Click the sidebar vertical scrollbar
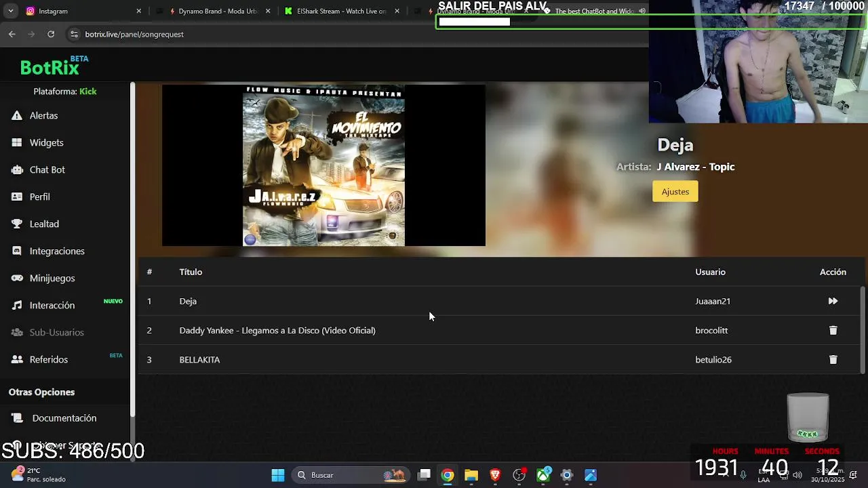 pyautogui.click(x=133, y=249)
